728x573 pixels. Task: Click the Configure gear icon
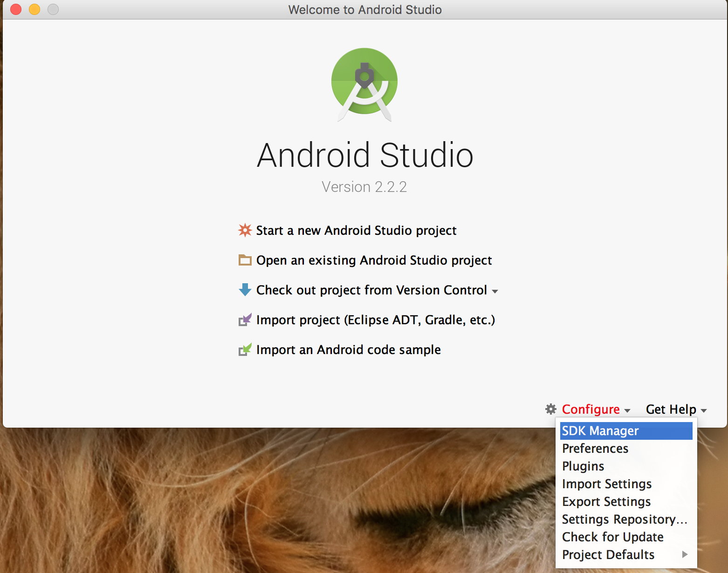point(551,409)
